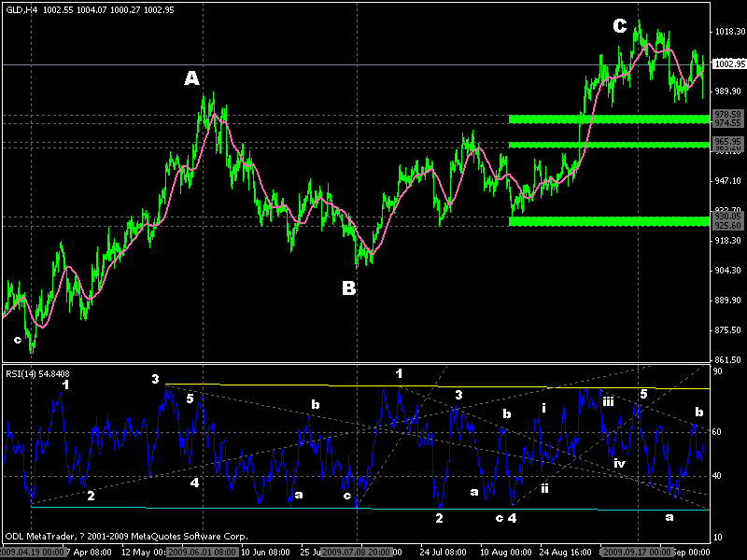The height and width of the screenshot is (560, 747).
Task: Click the 2009.09.17 00:00 date marker
Action: [639, 553]
